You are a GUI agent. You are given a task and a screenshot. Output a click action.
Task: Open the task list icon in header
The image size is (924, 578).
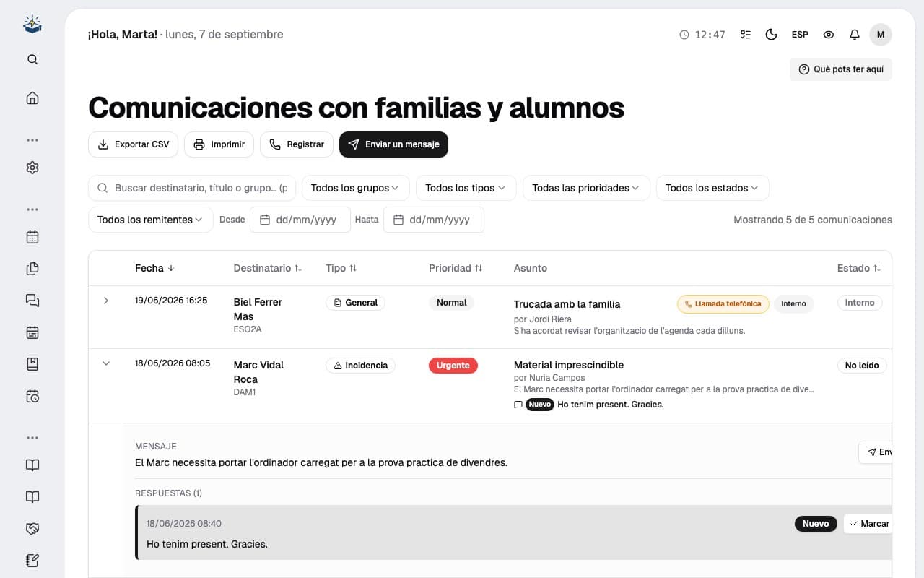pos(746,35)
